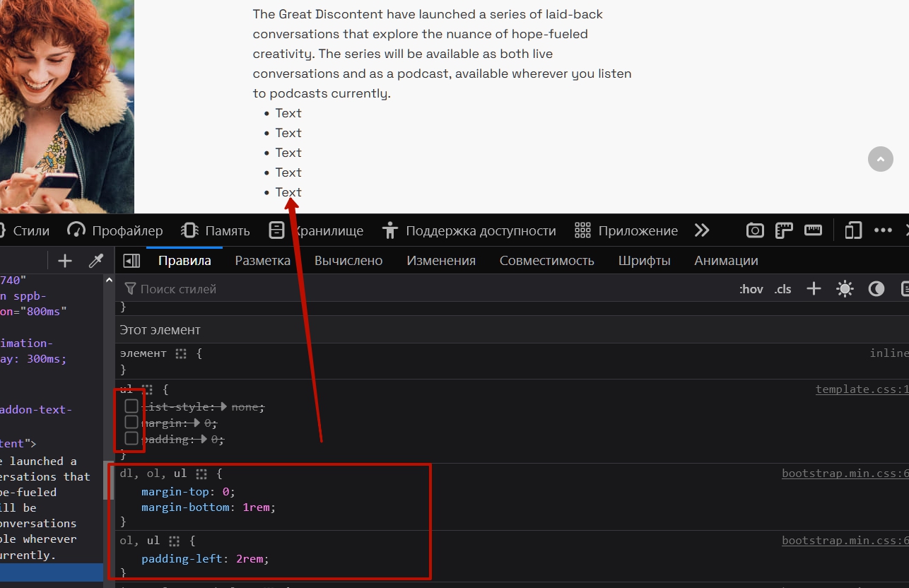The image size is (909, 588).
Task: Toggle dark color scheme simulation (moon icon)
Action: 876,288
